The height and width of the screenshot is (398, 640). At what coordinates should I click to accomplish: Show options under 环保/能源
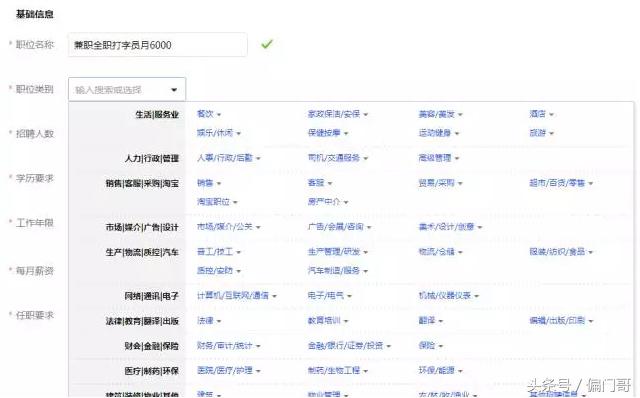440,371
